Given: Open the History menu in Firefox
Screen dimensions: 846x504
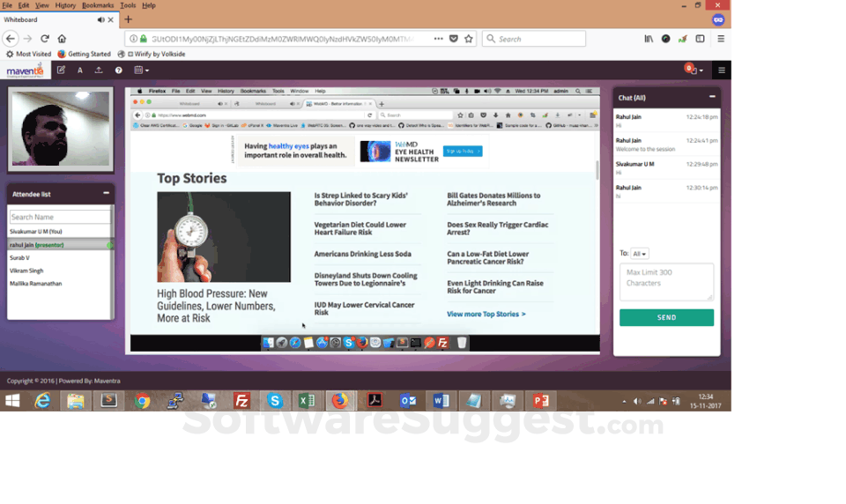Looking at the screenshot, I should click(65, 5).
